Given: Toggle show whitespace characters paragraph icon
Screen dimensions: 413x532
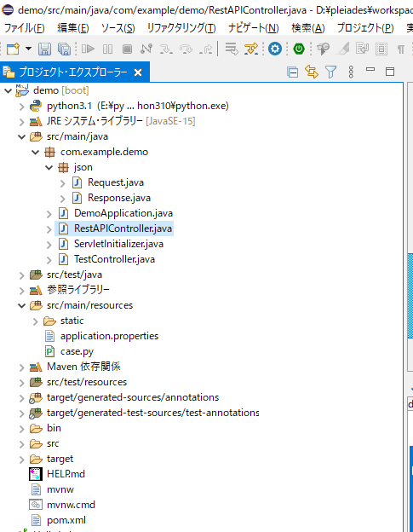Looking at the screenshot, I should pos(401,49).
